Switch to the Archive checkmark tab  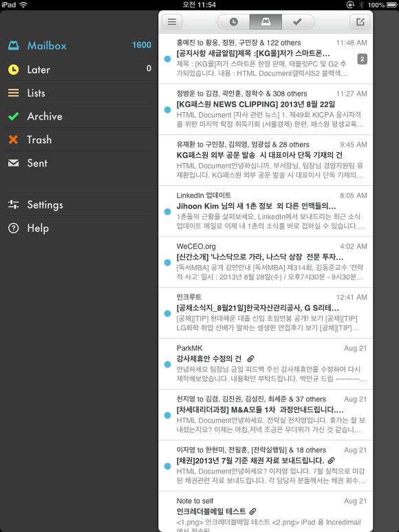tap(298, 22)
